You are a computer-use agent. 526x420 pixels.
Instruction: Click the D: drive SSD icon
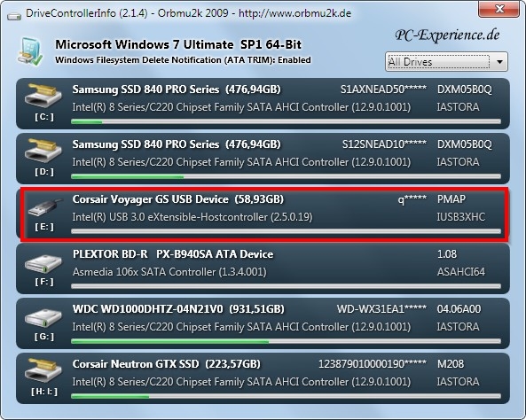(43, 150)
